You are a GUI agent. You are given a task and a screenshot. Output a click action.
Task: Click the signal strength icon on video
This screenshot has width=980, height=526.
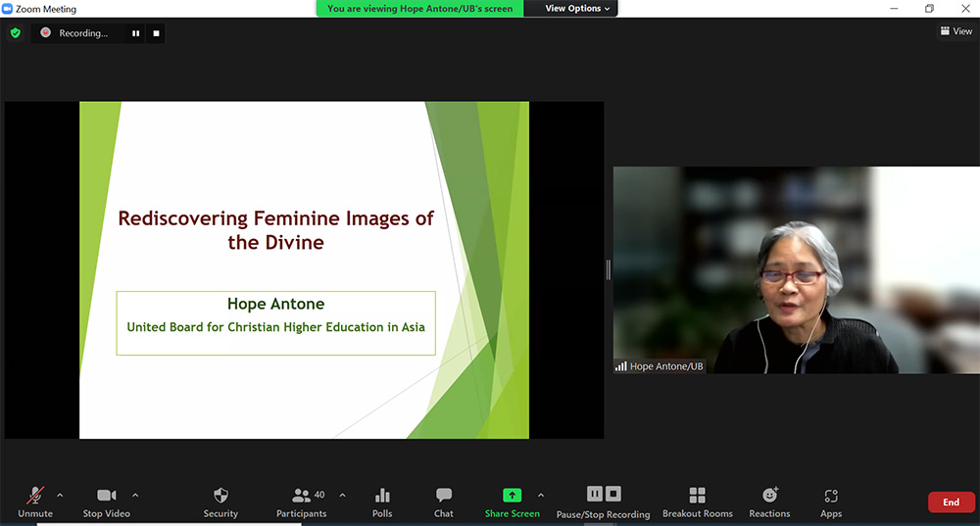620,366
